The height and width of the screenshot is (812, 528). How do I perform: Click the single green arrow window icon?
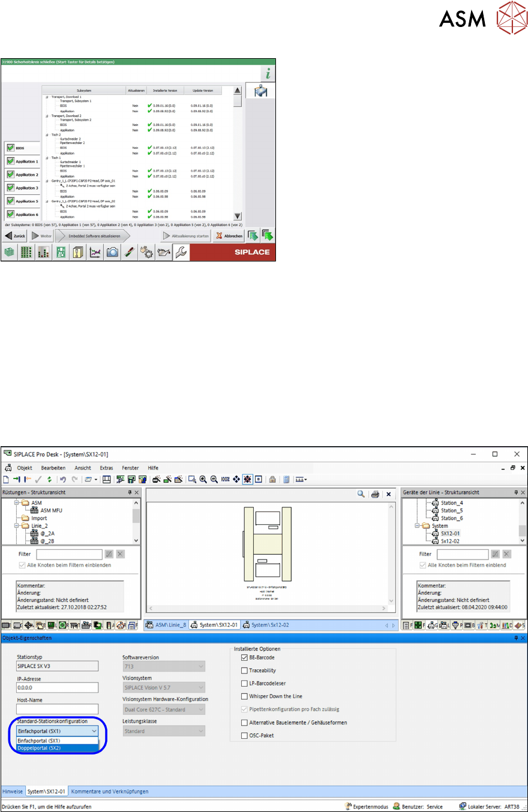coord(253,236)
